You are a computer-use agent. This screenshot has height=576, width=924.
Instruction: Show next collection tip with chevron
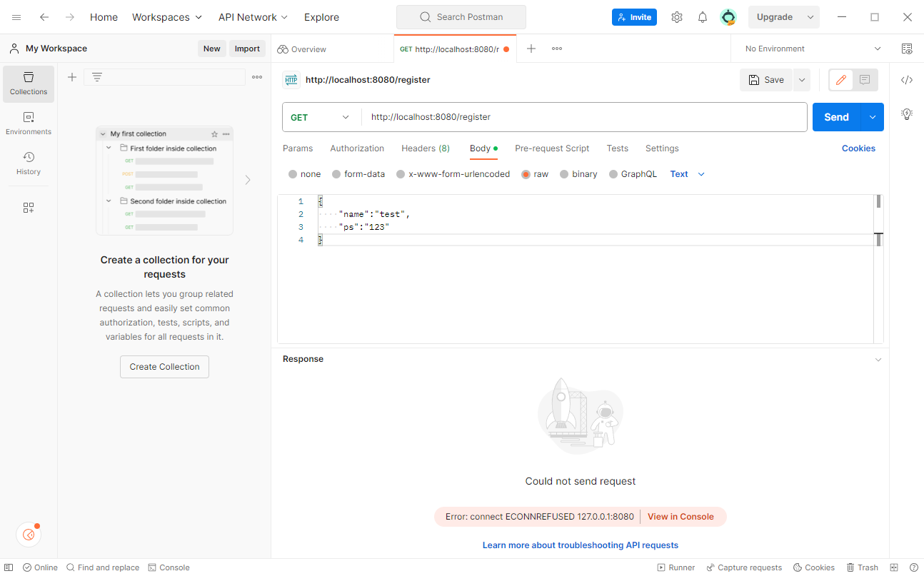coord(248,180)
